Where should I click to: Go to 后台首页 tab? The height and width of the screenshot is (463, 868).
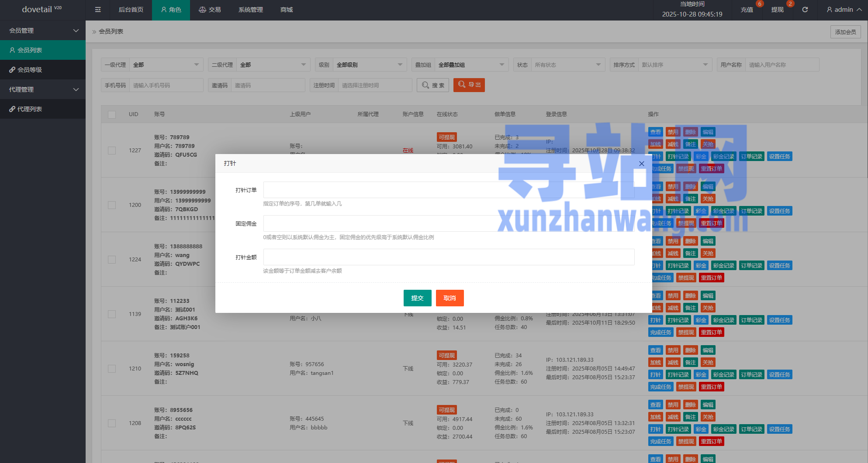131,10
